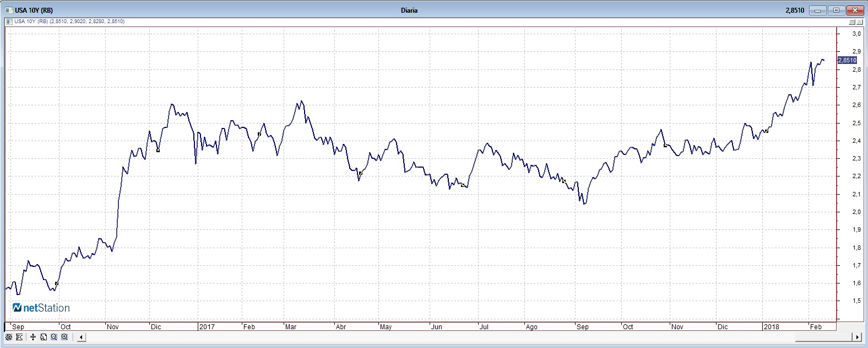Maximize the inner chart pane
Viewport: 868px width, 348px height.
851,22
